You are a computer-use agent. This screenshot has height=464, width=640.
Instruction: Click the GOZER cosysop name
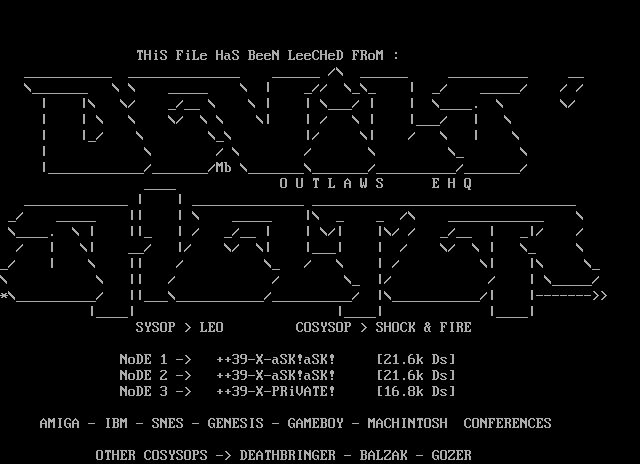(451, 455)
